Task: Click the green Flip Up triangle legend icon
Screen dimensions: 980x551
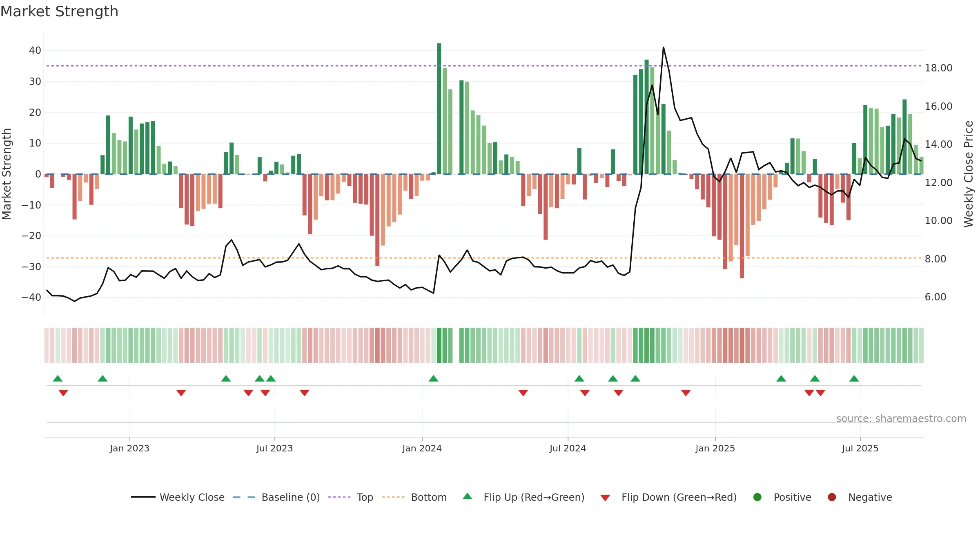Action: [468, 496]
